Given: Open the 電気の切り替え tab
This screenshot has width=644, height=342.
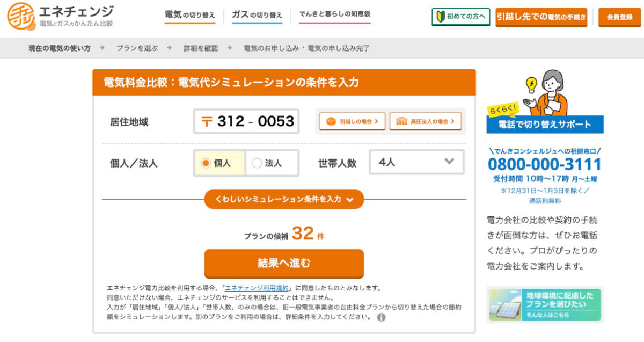Looking at the screenshot, I should point(189,16).
